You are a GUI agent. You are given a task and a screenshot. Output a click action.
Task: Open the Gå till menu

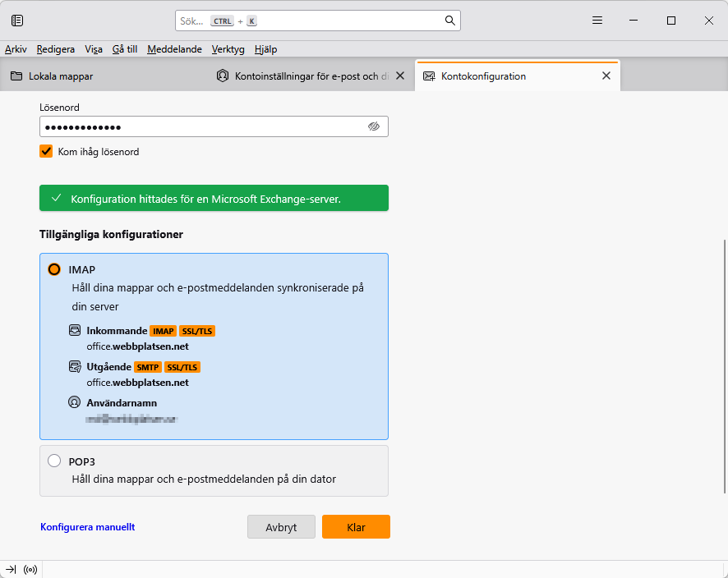click(125, 49)
